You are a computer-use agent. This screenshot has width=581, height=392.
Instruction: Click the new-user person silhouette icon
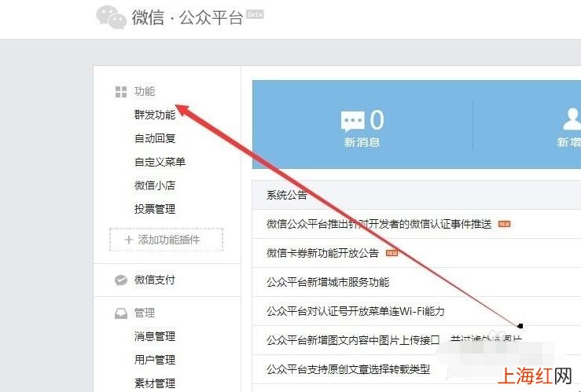[572, 119]
